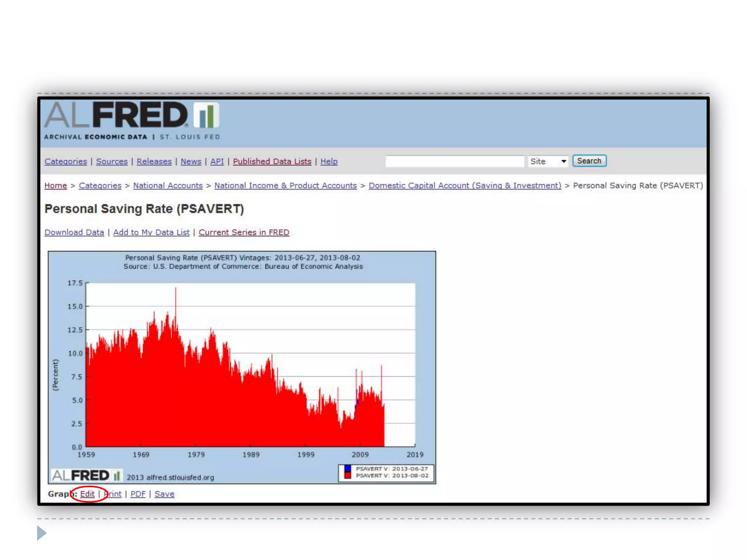The image size is (747, 560).
Task: Save the graph using Save link
Action: tap(164, 494)
